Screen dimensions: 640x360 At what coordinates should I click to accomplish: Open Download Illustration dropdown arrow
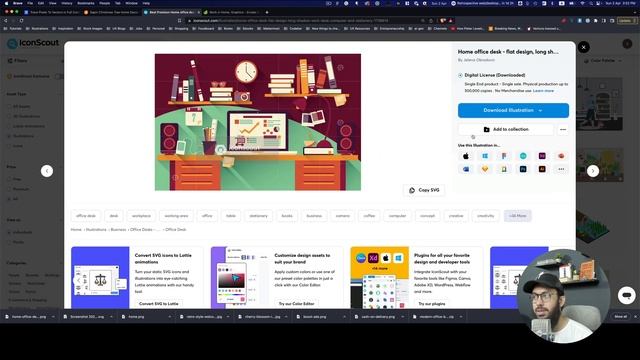pos(540,111)
